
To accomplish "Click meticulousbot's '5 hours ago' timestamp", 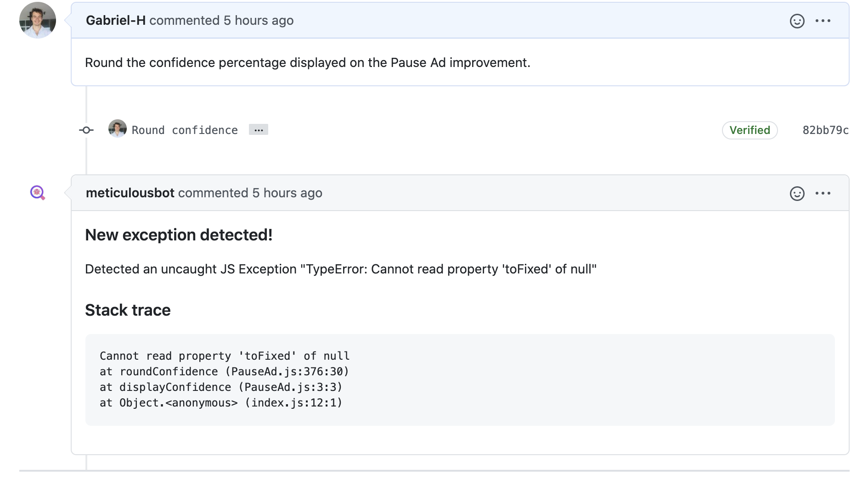I will [287, 193].
